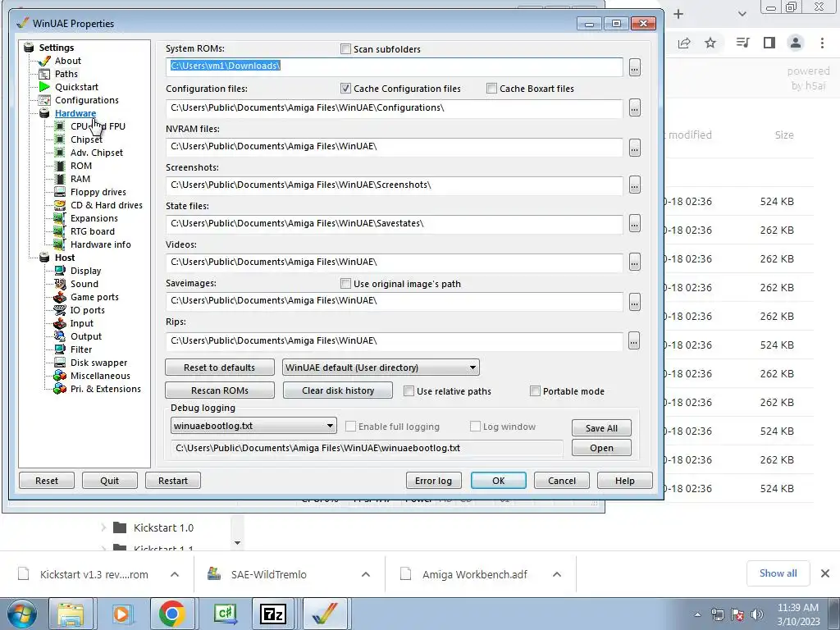Click the Adv. Chipset icon
The width and height of the screenshot is (840, 630).
coord(60,153)
